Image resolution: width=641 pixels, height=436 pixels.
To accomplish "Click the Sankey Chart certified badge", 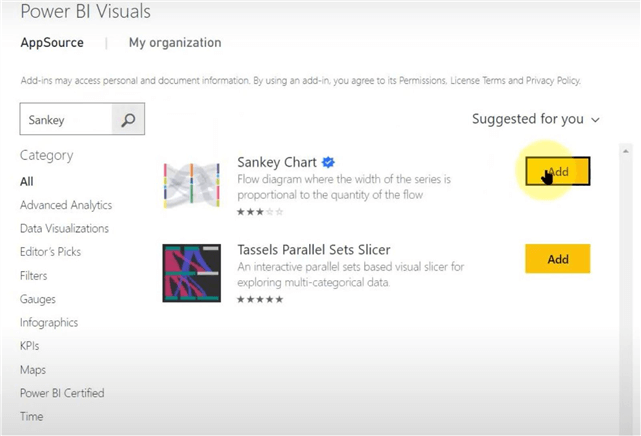I will pyautogui.click(x=328, y=162).
